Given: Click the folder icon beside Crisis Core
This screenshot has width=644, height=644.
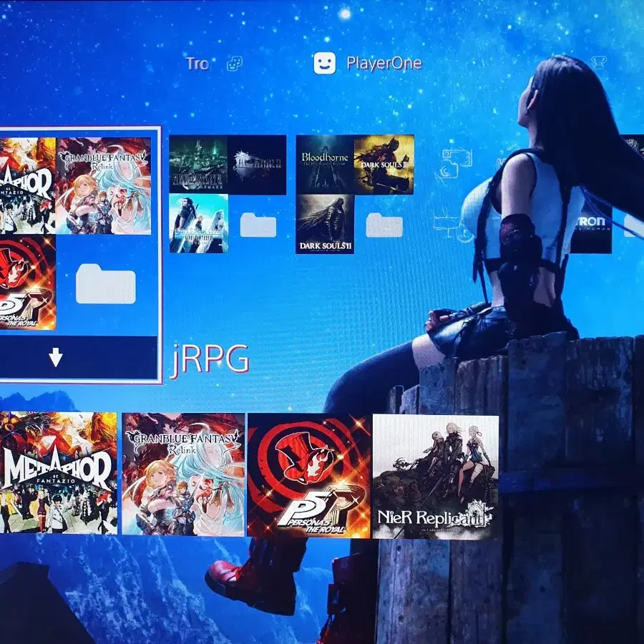Looking at the screenshot, I should pos(258,225).
